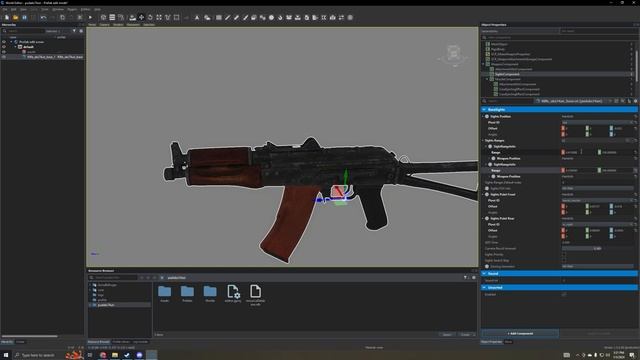The height and width of the screenshot is (360, 640).
Task: Toggle the Enabled checkbox under Unsorted
Action: click(x=564, y=294)
